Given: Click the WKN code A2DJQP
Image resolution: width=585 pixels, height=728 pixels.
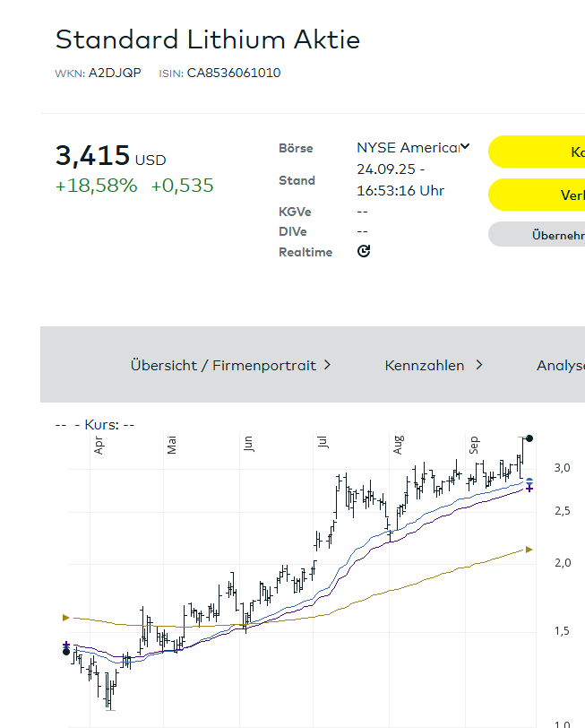Looking at the screenshot, I should [x=114, y=74].
